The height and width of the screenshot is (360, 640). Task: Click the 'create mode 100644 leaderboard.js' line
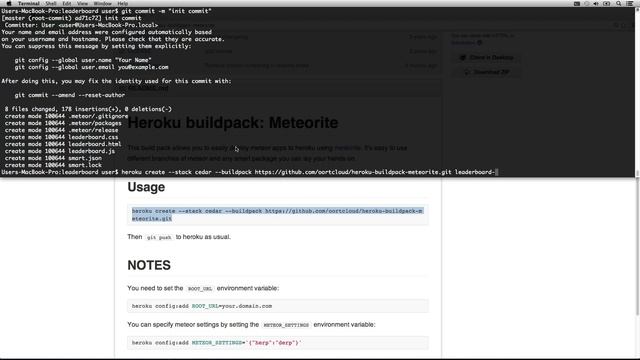click(60, 151)
